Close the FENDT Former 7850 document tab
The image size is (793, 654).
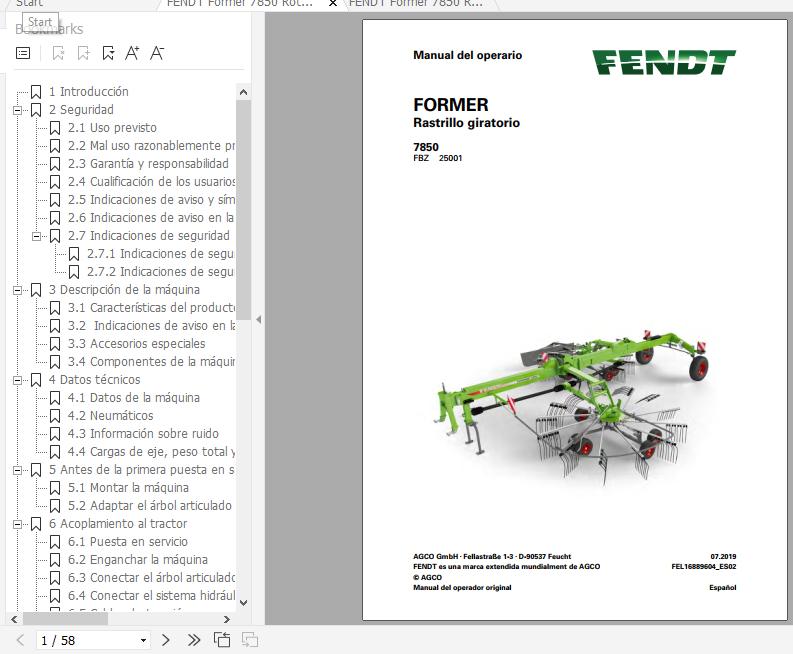[333, 4]
